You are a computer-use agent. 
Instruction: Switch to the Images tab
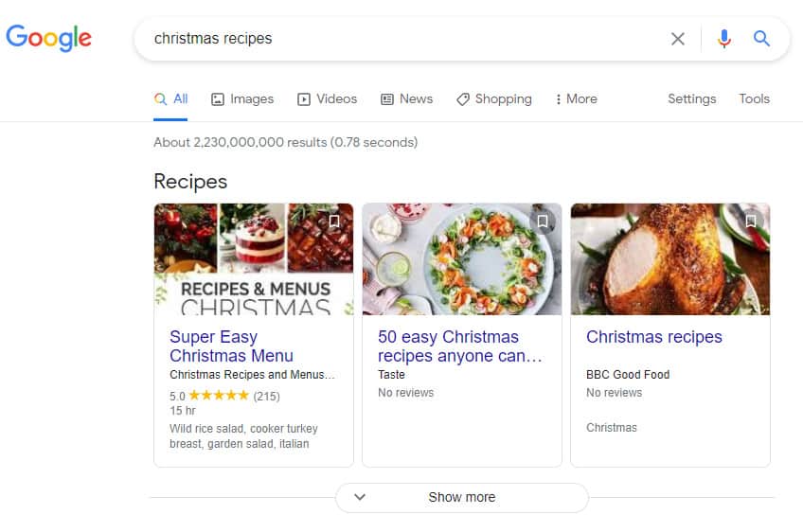pos(242,98)
